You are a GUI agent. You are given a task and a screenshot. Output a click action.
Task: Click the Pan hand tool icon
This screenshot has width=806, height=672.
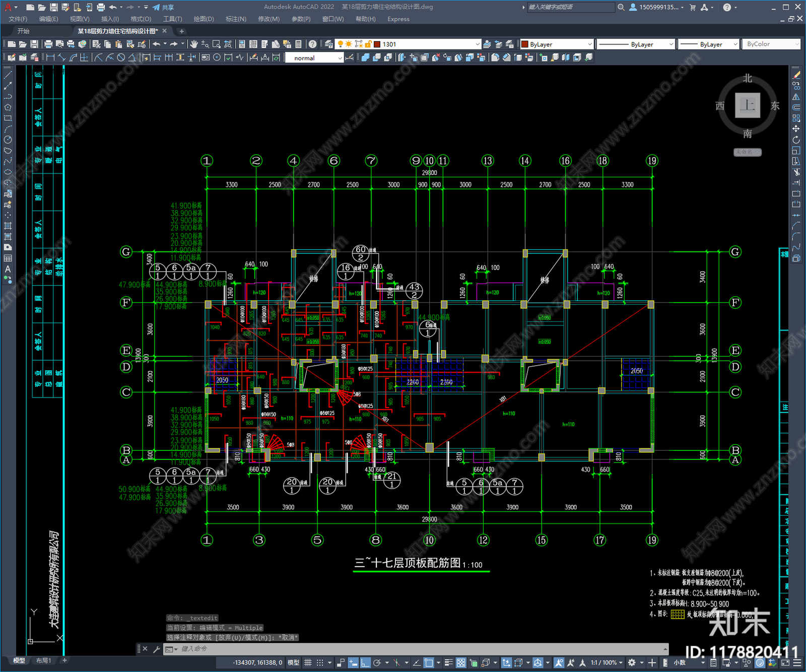click(x=194, y=44)
